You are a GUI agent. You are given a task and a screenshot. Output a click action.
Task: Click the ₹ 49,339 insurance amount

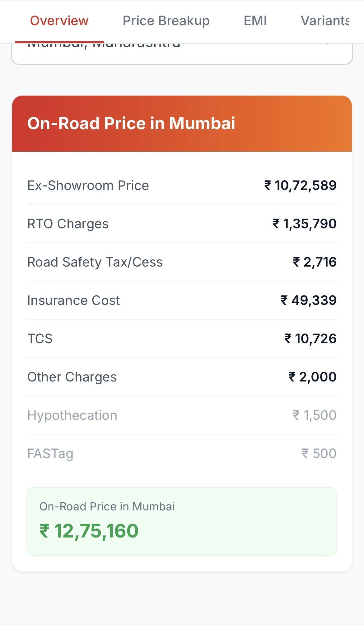[309, 301]
